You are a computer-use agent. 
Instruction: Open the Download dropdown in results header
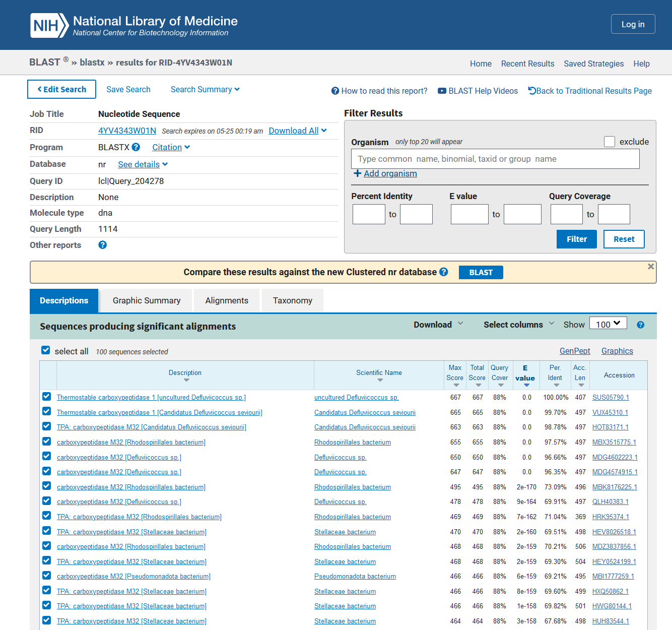pos(438,325)
